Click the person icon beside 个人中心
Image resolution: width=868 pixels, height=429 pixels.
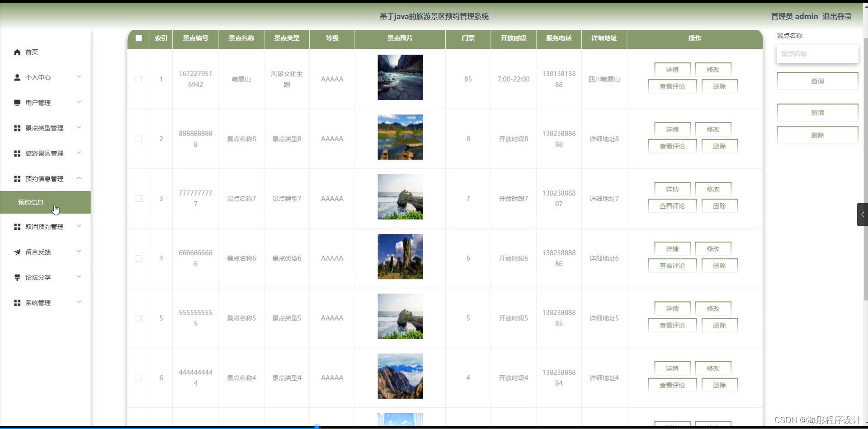click(17, 78)
